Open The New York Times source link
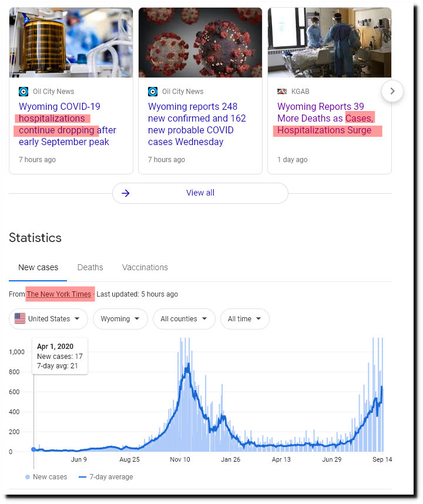423x504 pixels. 59,294
